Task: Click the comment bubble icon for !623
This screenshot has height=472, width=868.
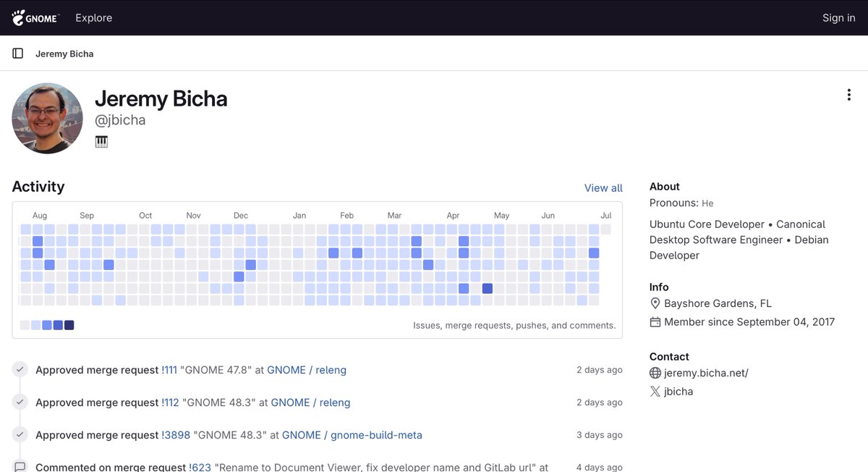Action: tap(20, 467)
